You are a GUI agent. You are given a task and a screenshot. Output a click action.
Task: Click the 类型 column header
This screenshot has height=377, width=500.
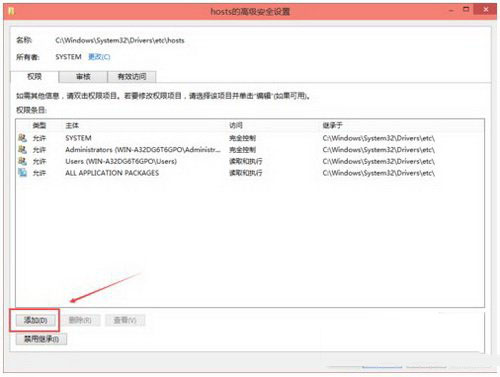[x=39, y=126]
